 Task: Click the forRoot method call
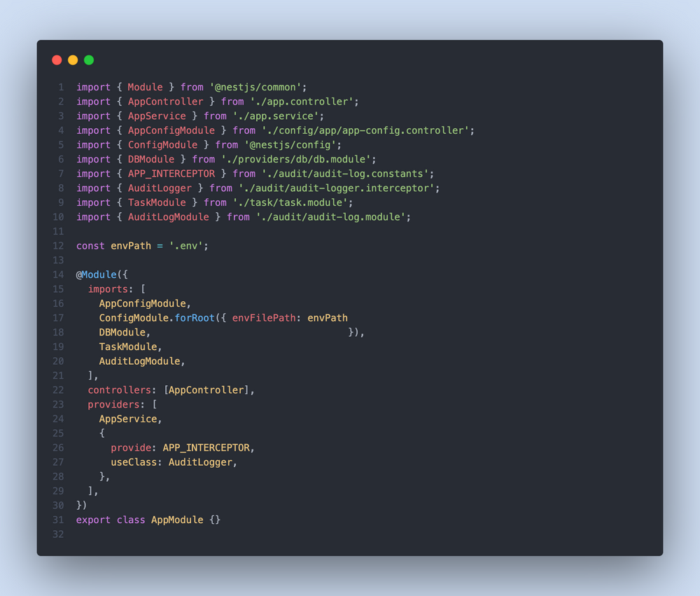(x=195, y=318)
